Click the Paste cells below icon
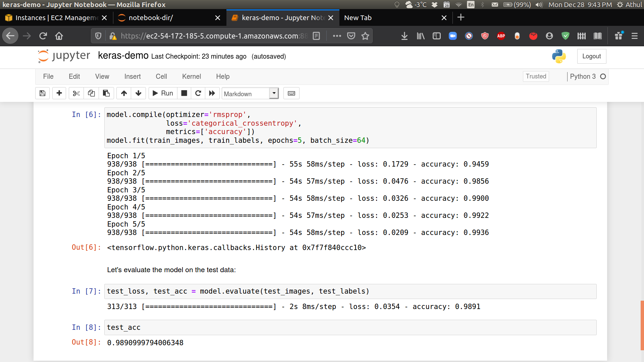 click(x=106, y=93)
